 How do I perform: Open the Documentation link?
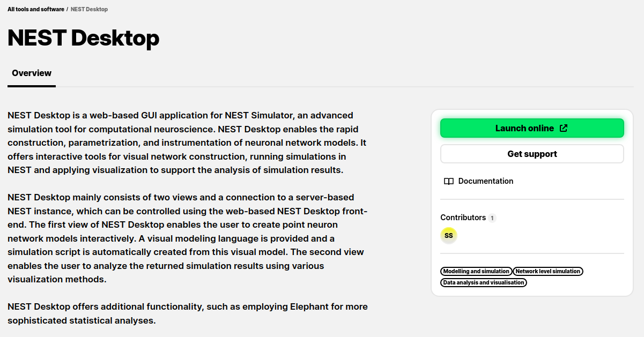point(478,181)
